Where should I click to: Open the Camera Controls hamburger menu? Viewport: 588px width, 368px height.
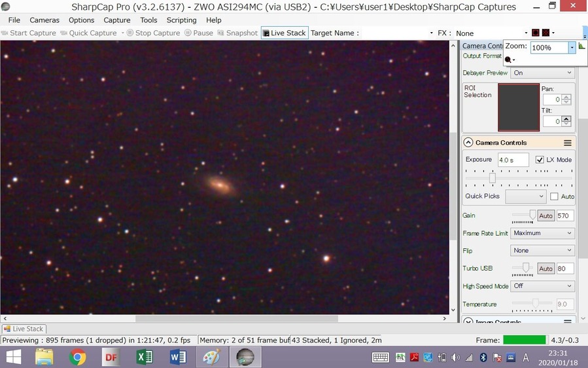click(x=568, y=143)
